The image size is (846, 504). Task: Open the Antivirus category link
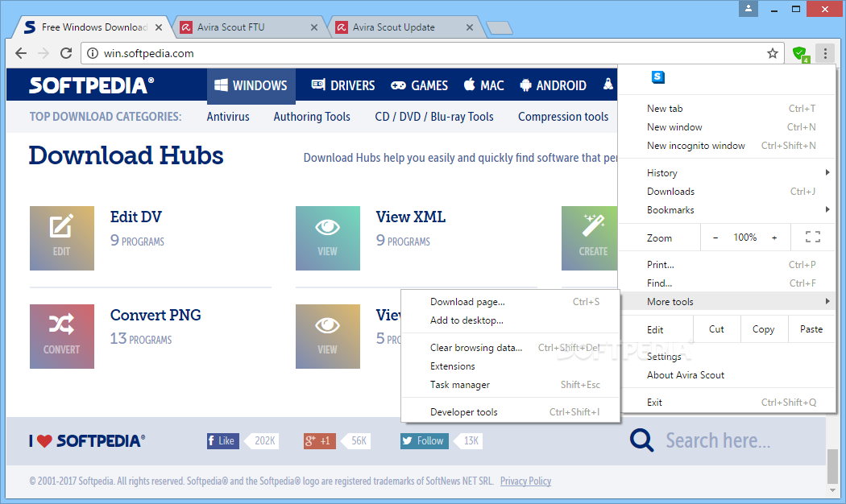click(x=228, y=117)
